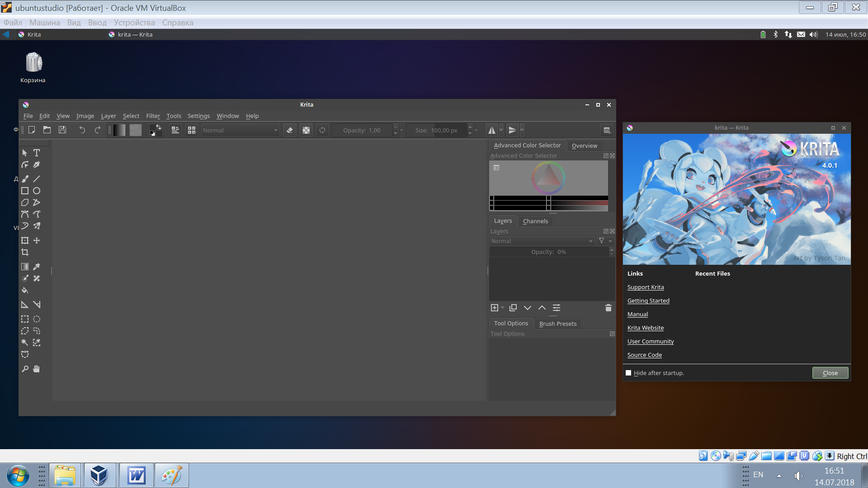The width and height of the screenshot is (868, 488).
Task: Undo the last action
Action: [x=82, y=130]
